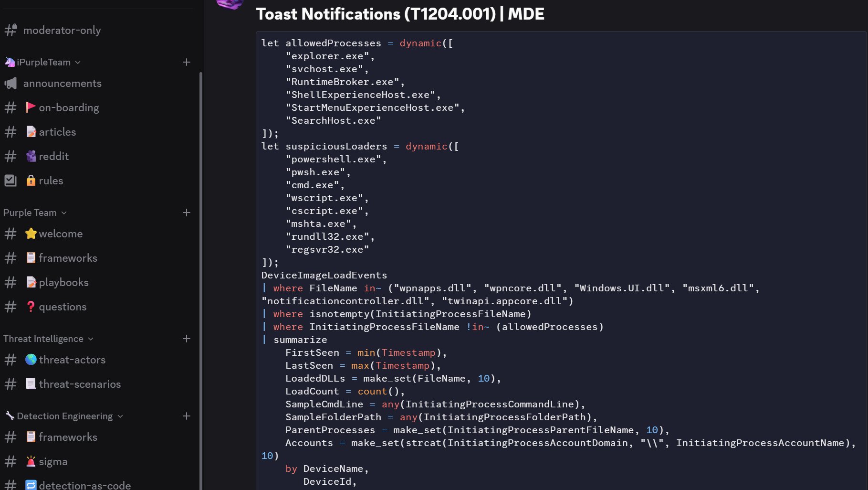This screenshot has width=868, height=490.
Task: Open the announcements megaphone channel
Action: point(62,84)
